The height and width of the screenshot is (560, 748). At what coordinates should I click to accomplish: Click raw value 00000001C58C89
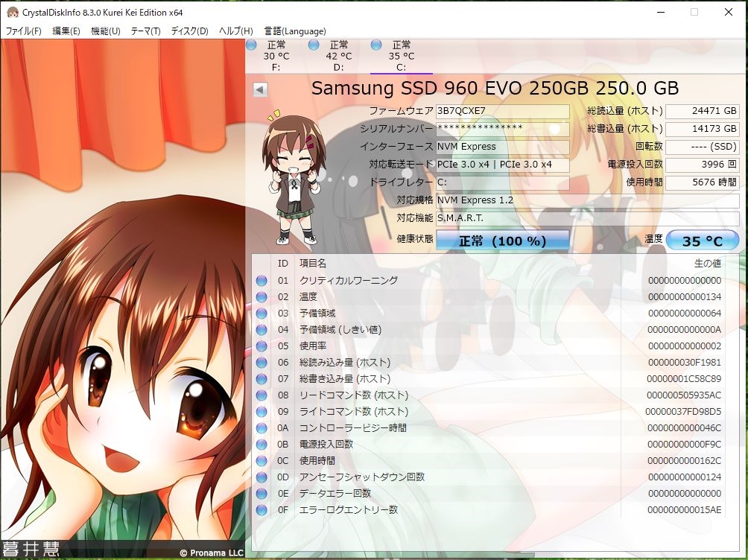click(x=684, y=379)
